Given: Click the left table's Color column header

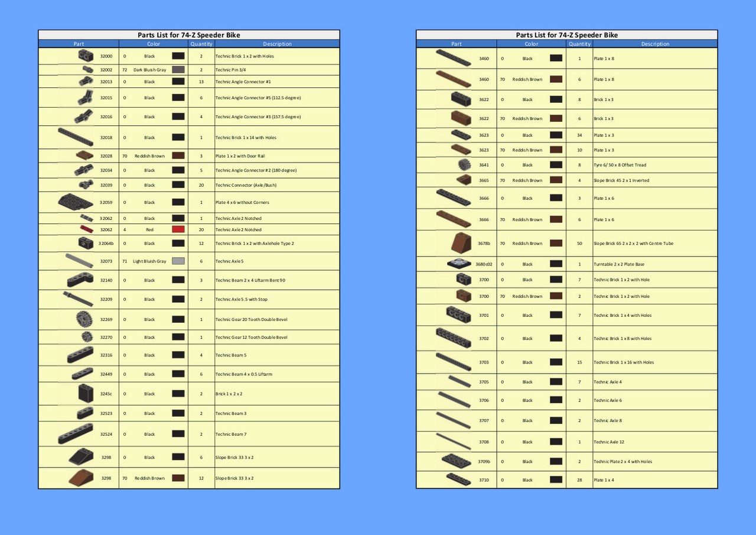Looking at the screenshot, I should [154, 44].
